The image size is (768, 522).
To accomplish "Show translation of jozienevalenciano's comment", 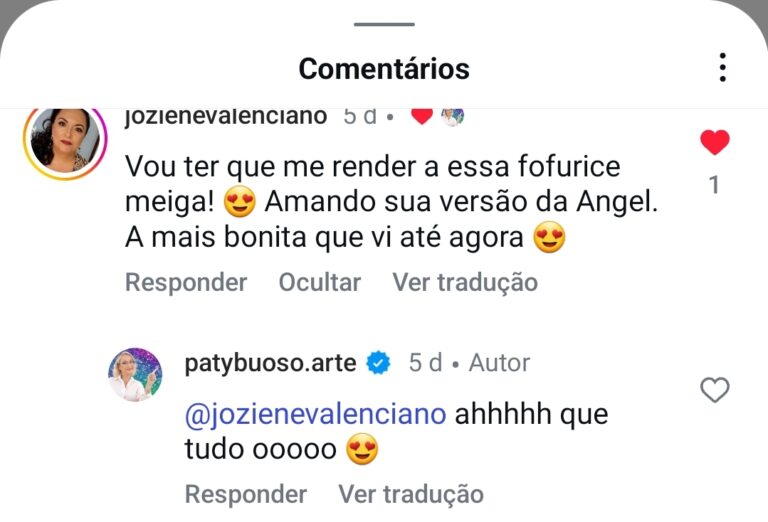I will (465, 282).
